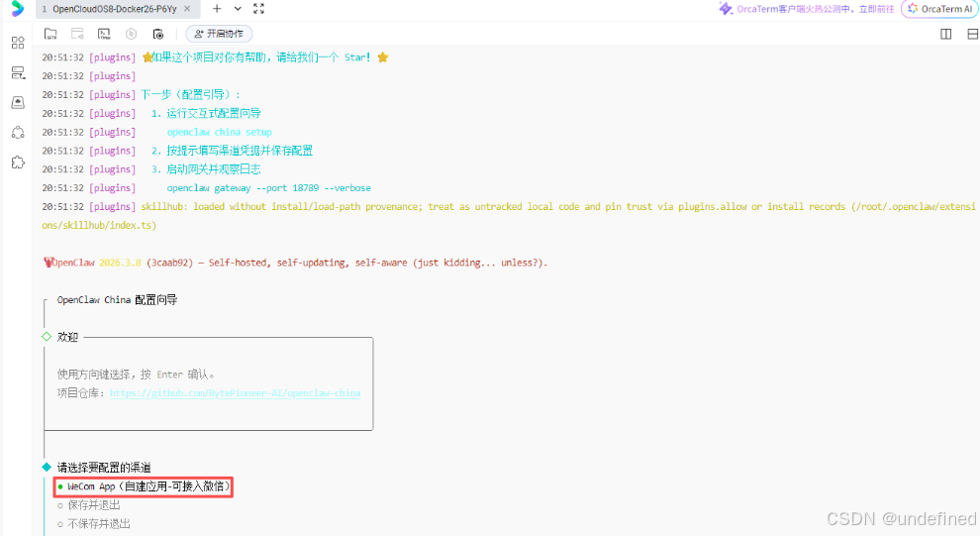Open the openclaw-china GitHub repository link
The image size is (980, 536).
click(x=235, y=393)
